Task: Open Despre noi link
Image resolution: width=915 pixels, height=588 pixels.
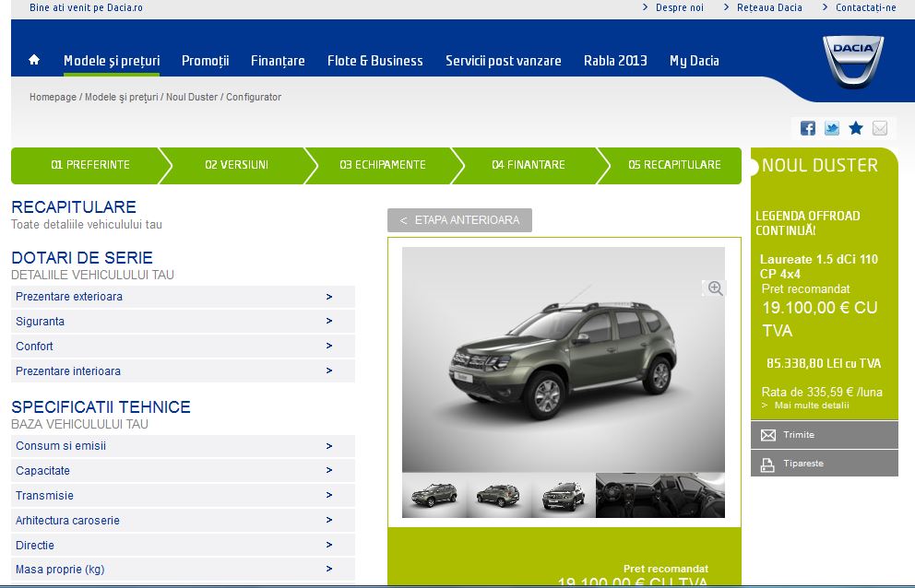Action: pyautogui.click(x=679, y=7)
